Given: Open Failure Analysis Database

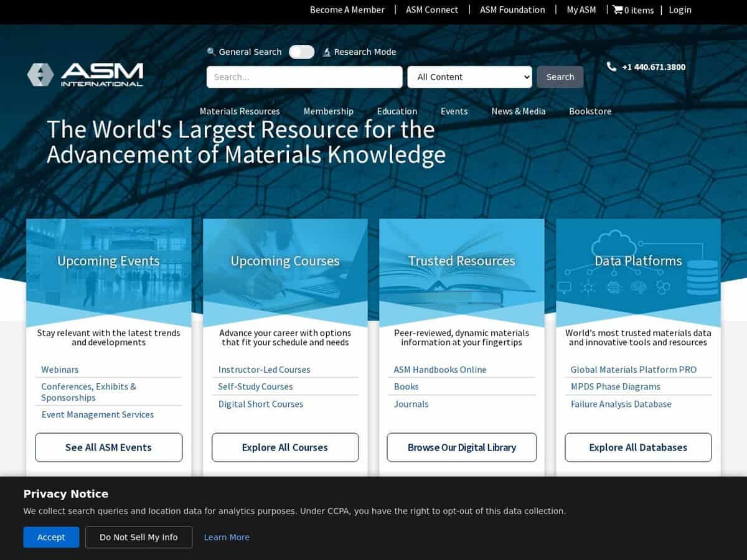Looking at the screenshot, I should (x=621, y=404).
